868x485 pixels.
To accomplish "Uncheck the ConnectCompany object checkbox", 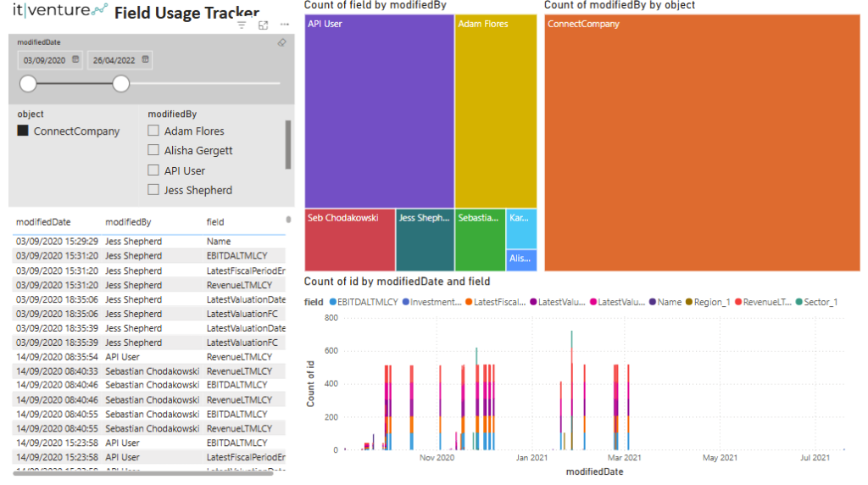I will [23, 131].
